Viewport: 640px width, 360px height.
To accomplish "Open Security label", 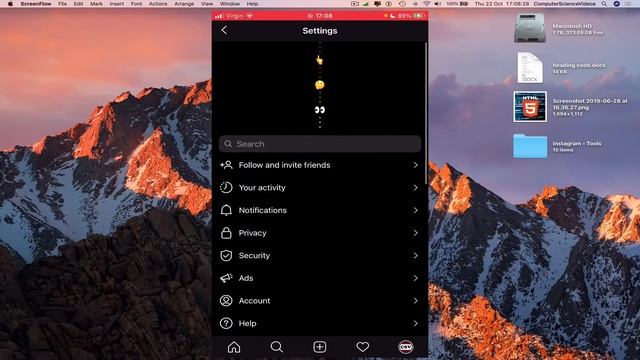I will pos(254,256).
